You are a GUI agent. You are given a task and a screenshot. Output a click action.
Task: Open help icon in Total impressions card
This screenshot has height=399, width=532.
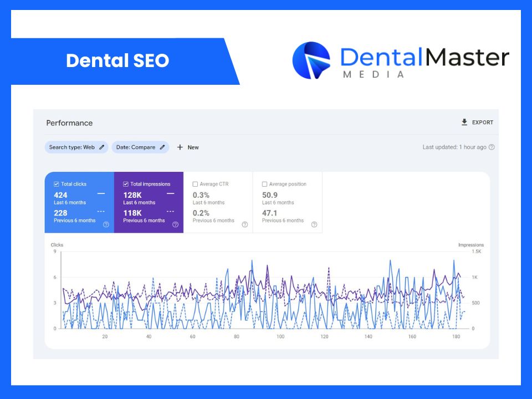pos(176,224)
